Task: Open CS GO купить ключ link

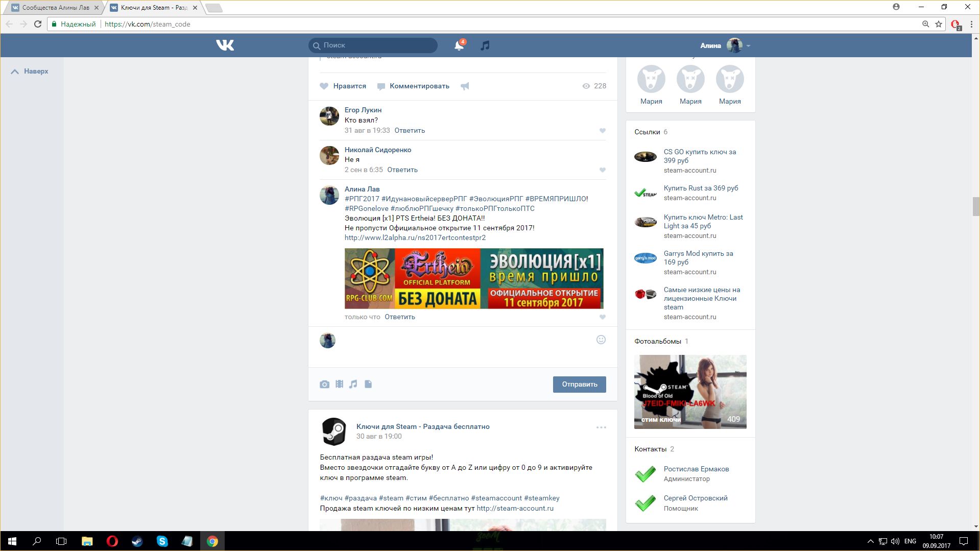Action: click(x=700, y=156)
